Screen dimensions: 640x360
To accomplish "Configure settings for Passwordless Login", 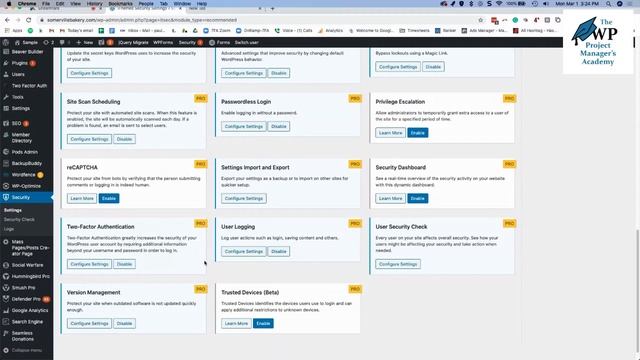I will click(x=244, y=127).
